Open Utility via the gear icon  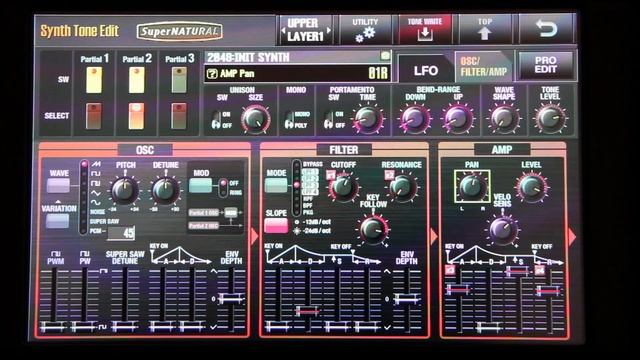(365, 35)
